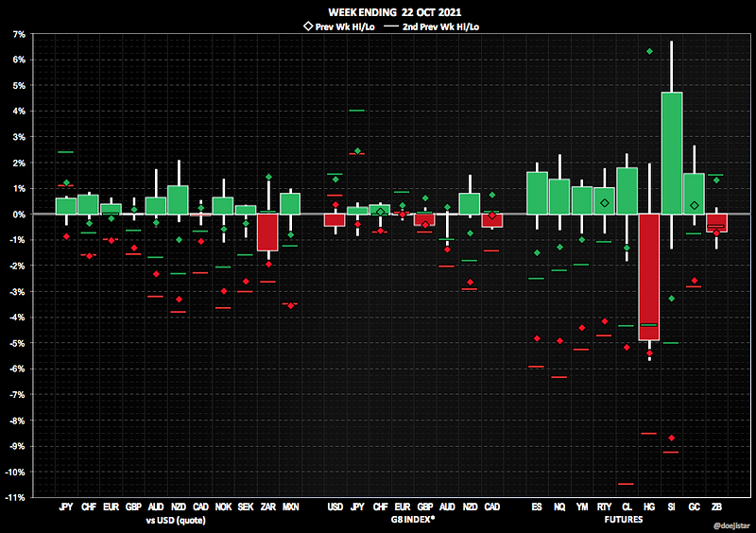The width and height of the screenshot is (756, 533).
Task: Click the JPY axis label in the G8 index group
Action: tap(358, 507)
